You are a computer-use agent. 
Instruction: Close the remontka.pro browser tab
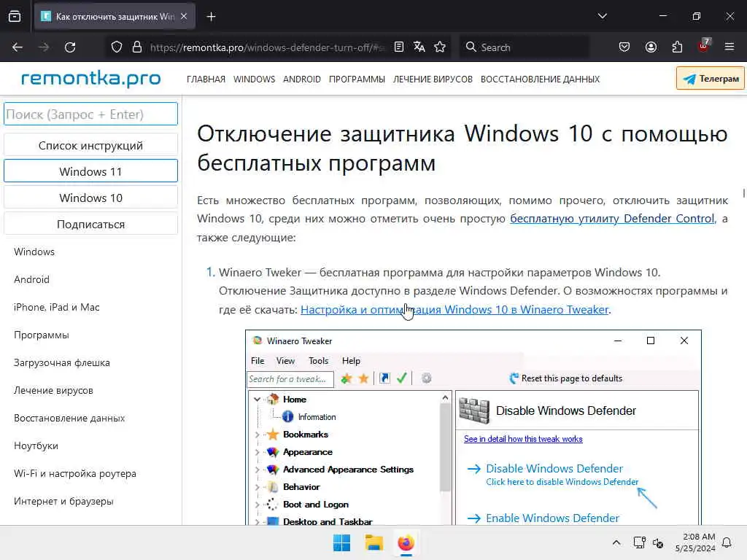[x=184, y=16]
